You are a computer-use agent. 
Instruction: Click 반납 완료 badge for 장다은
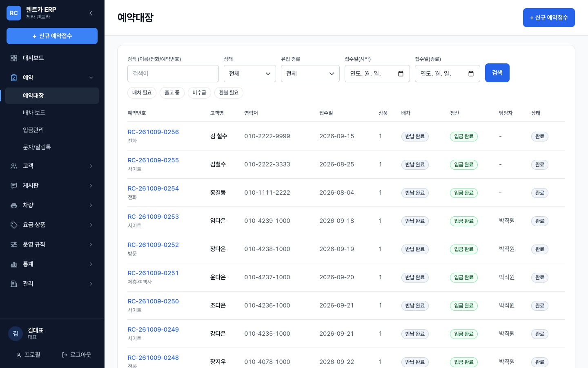click(x=415, y=249)
